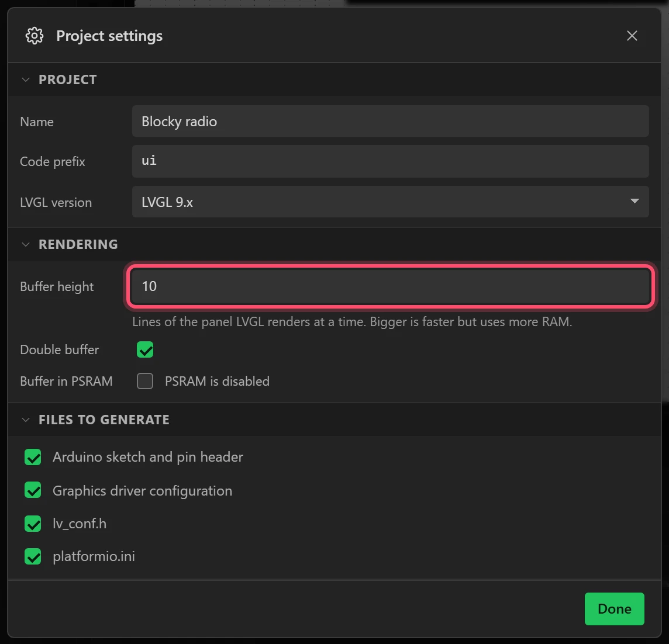Disable the Double buffer checkbox
Screen dimensions: 669x644
pyautogui.click(x=145, y=349)
